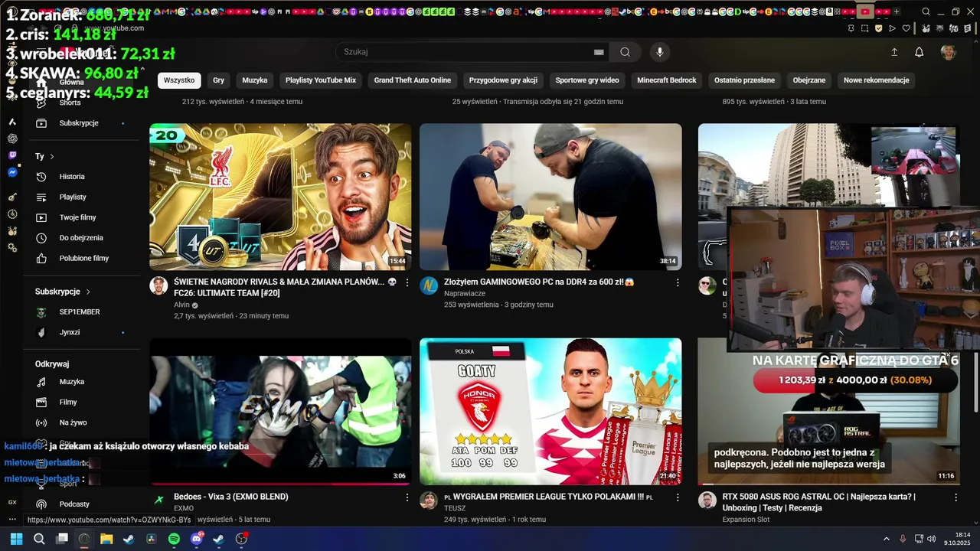Click the browser tab search magnifier icon
This screenshot has width=980, height=551.
click(x=926, y=11)
